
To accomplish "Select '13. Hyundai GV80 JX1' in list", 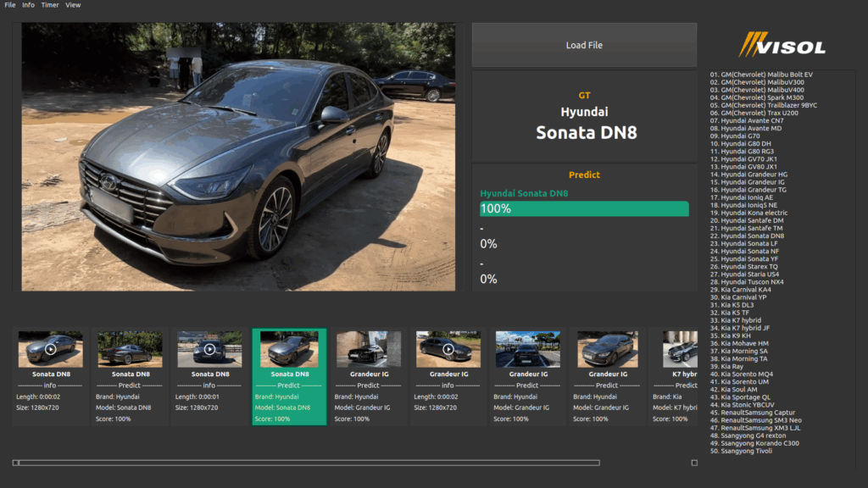I will pos(743,167).
